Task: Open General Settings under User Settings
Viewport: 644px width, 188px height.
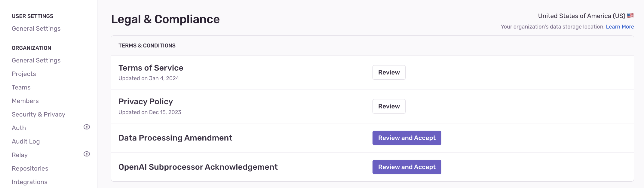Action: pyautogui.click(x=36, y=28)
